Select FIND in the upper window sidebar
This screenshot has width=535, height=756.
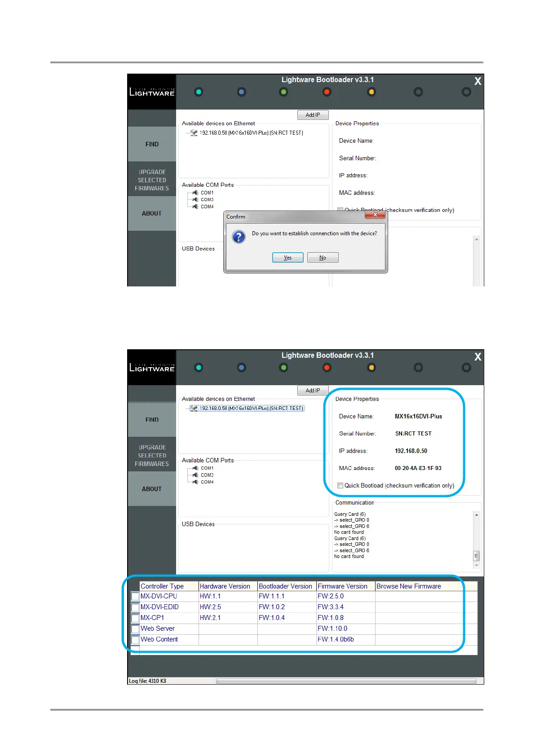pyautogui.click(x=152, y=144)
